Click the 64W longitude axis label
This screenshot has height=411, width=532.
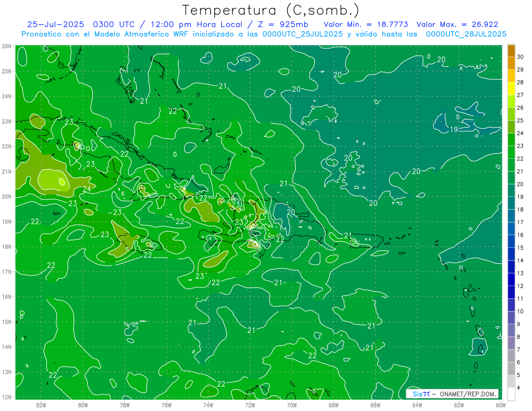(x=417, y=405)
